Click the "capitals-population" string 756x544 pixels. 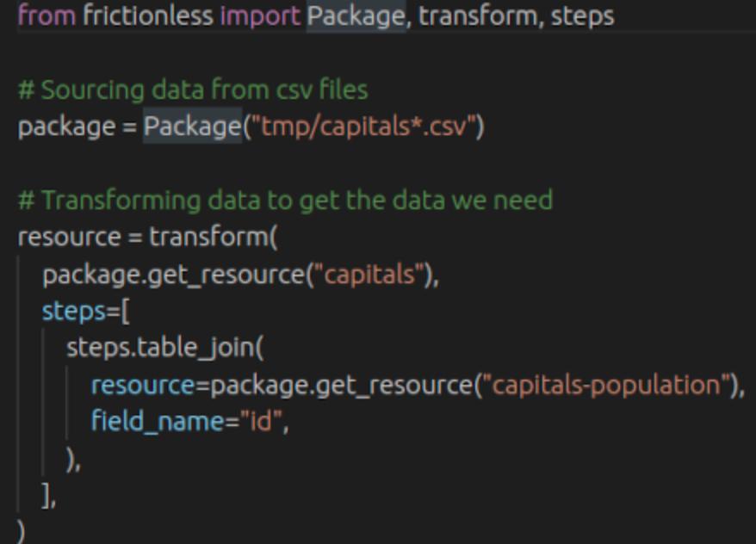coord(606,385)
